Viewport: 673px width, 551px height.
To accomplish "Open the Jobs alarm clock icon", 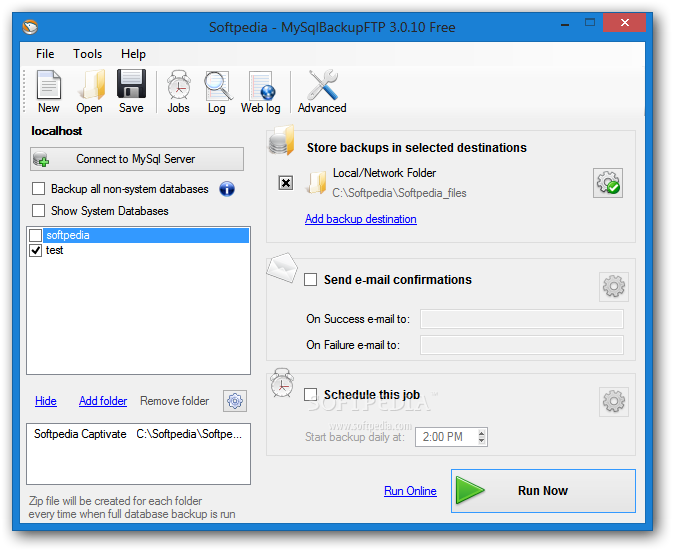I will pos(179,91).
